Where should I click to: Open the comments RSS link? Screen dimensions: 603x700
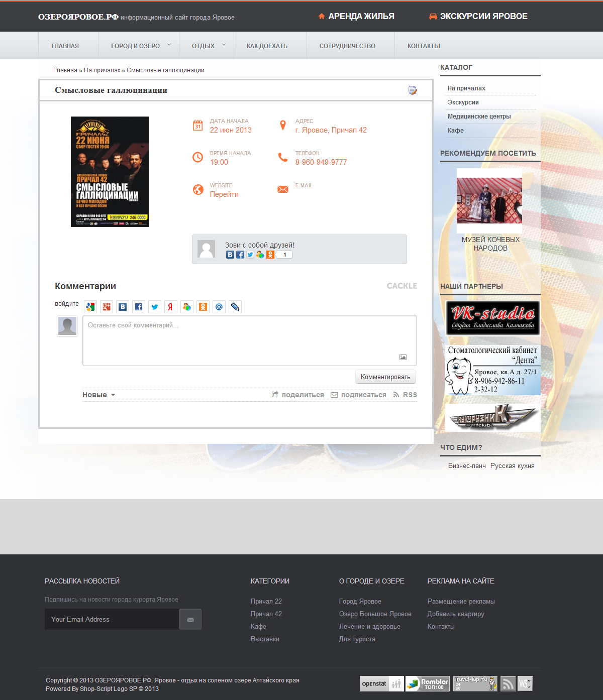click(x=405, y=395)
